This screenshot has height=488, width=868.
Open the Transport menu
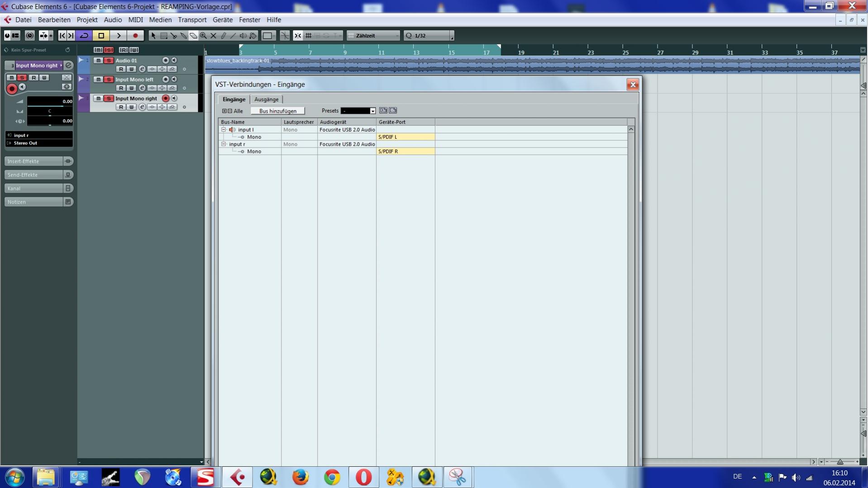pos(192,20)
